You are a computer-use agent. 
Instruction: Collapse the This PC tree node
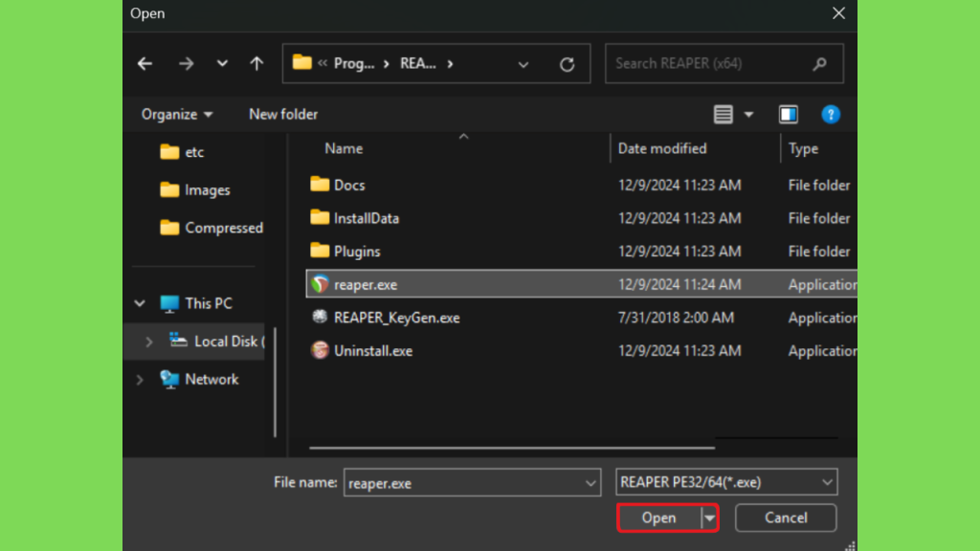pos(140,303)
